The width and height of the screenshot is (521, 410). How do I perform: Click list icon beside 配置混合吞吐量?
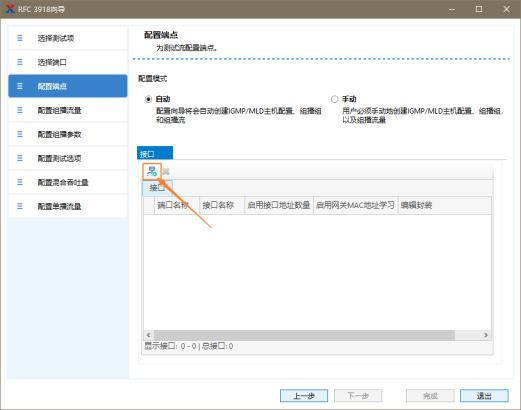click(x=20, y=182)
